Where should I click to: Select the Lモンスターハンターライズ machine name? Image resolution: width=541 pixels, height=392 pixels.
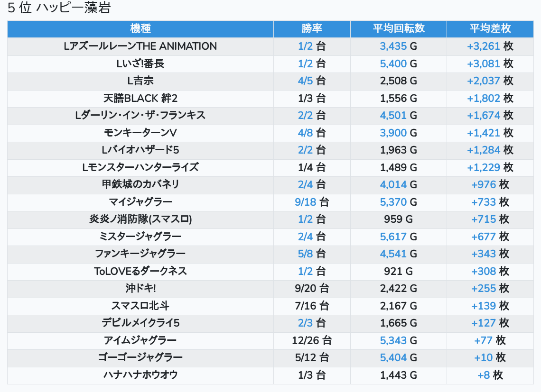click(x=140, y=167)
